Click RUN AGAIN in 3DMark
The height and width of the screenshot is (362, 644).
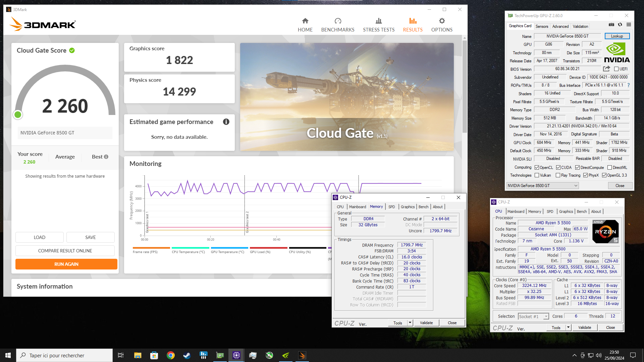click(66, 264)
